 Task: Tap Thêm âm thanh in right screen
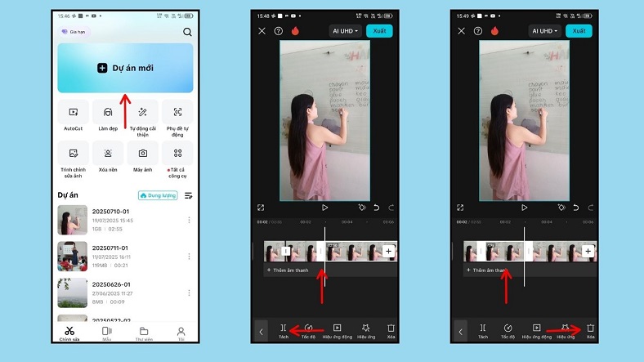tap(487, 270)
